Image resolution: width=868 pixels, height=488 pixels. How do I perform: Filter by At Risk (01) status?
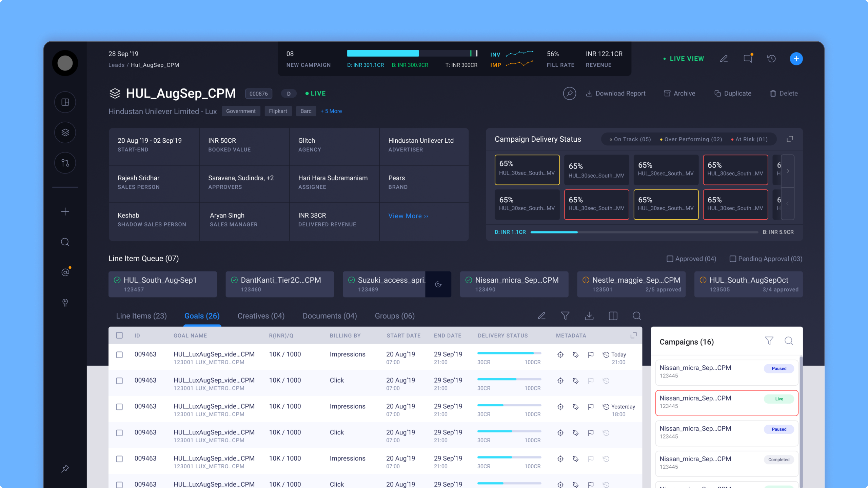click(749, 139)
